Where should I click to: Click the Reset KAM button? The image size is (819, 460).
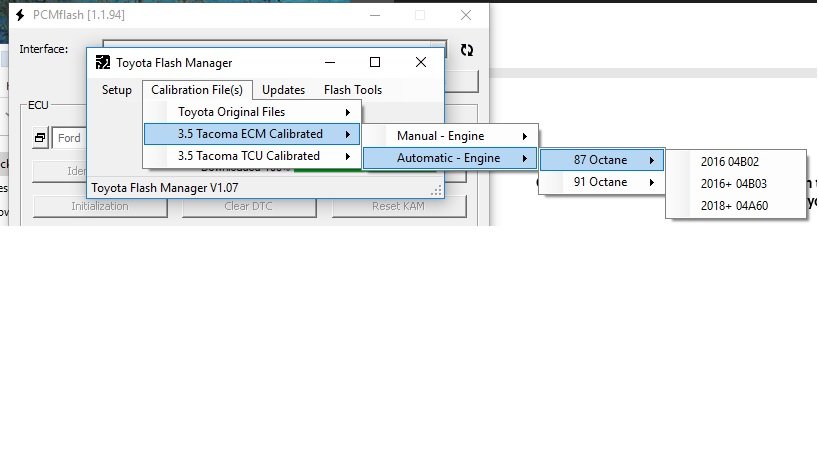(399, 206)
